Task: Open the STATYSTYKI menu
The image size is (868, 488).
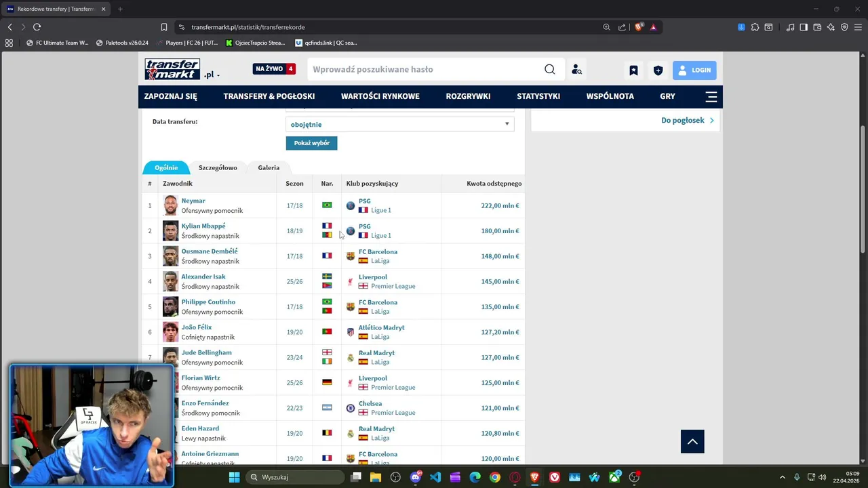Action: (538, 96)
